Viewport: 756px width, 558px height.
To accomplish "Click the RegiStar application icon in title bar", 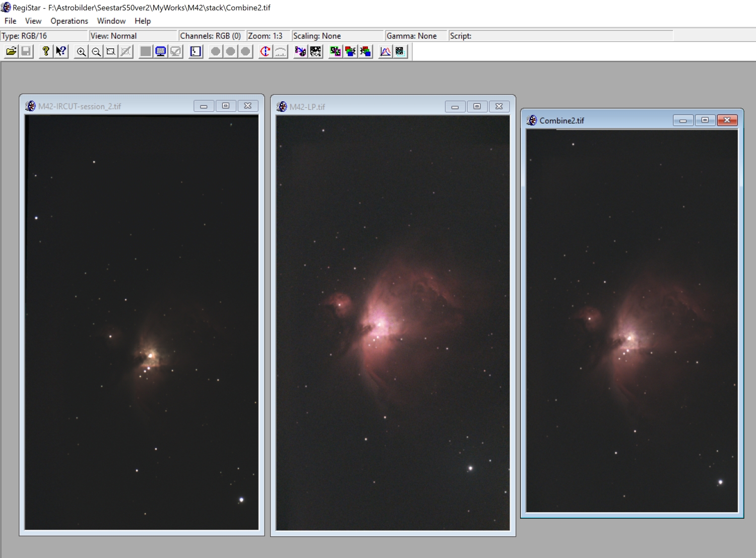I will point(6,7).
